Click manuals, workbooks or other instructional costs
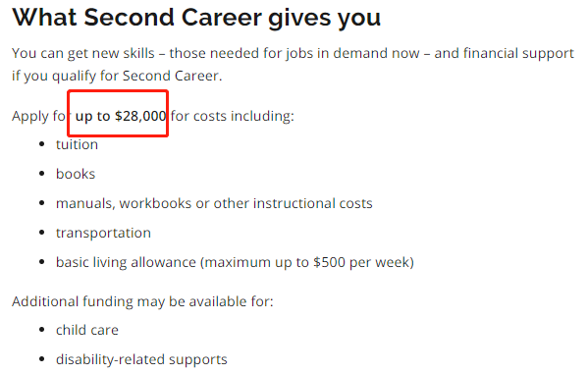588x374 pixels. coord(214,203)
